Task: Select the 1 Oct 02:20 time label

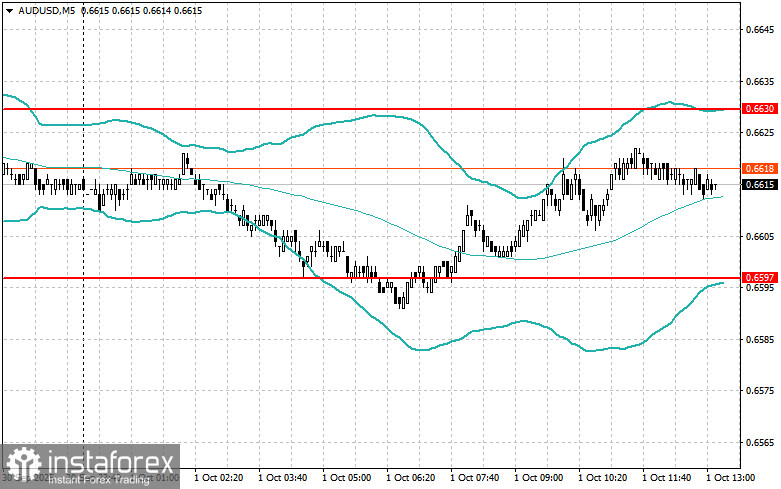Action: tap(219, 478)
